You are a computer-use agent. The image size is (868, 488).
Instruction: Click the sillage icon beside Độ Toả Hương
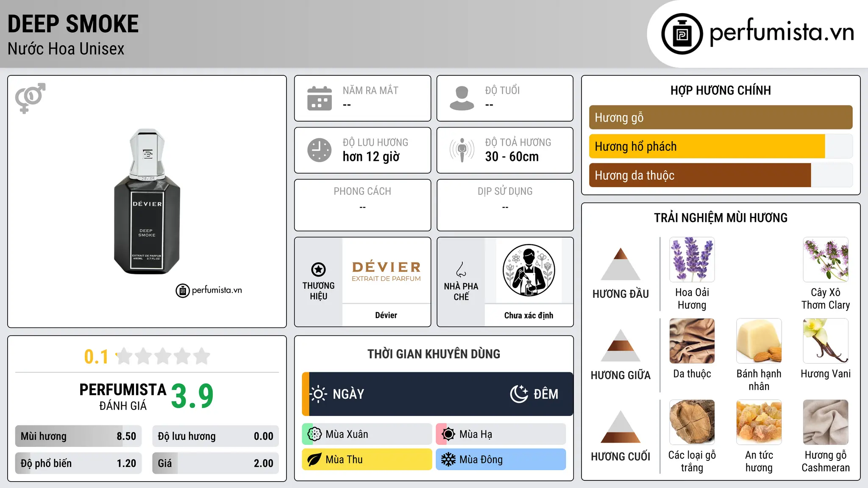click(x=462, y=150)
